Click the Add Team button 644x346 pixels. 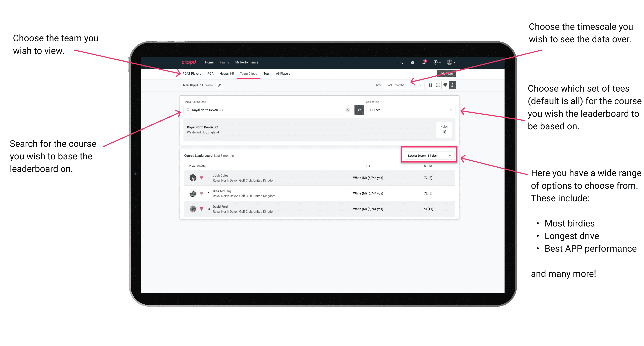pyautogui.click(x=447, y=73)
